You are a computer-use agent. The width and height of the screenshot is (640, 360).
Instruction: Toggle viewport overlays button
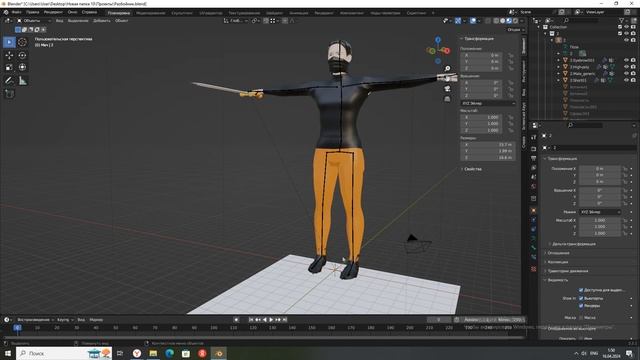(473, 20)
